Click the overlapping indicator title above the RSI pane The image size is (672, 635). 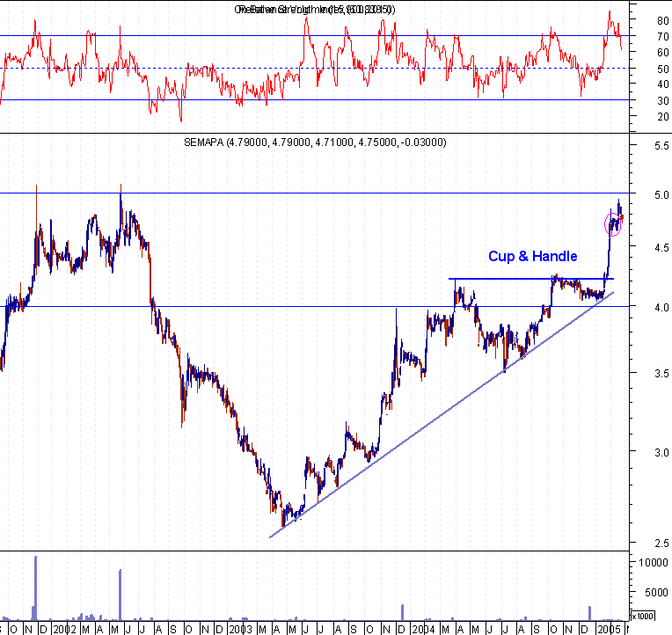pos(315,10)
